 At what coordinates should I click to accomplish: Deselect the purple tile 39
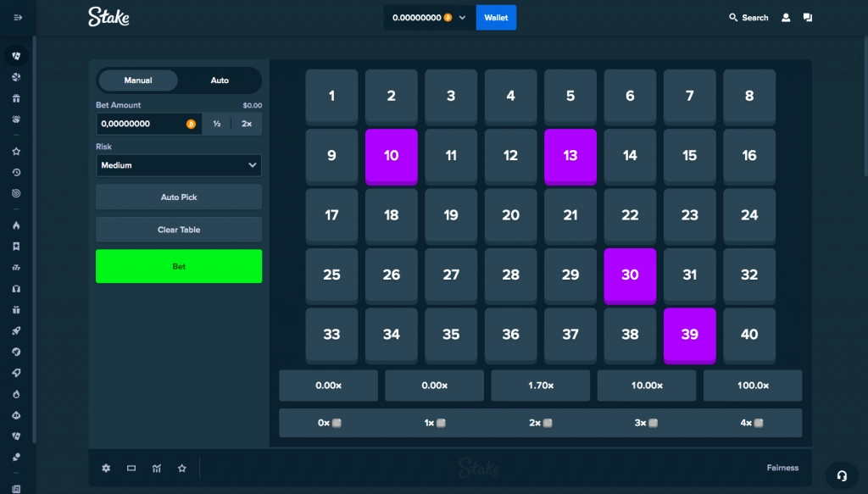tap(689, 335)
